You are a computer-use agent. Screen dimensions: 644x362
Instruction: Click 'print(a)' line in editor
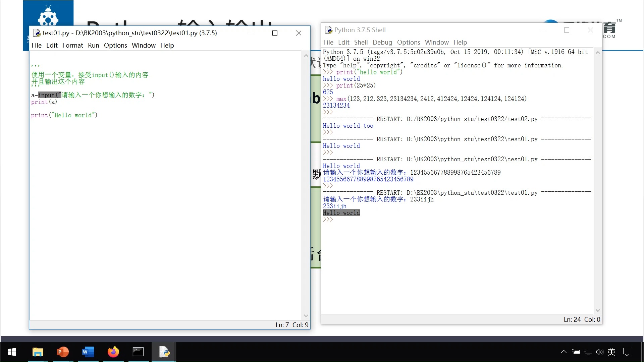[44, 102]
